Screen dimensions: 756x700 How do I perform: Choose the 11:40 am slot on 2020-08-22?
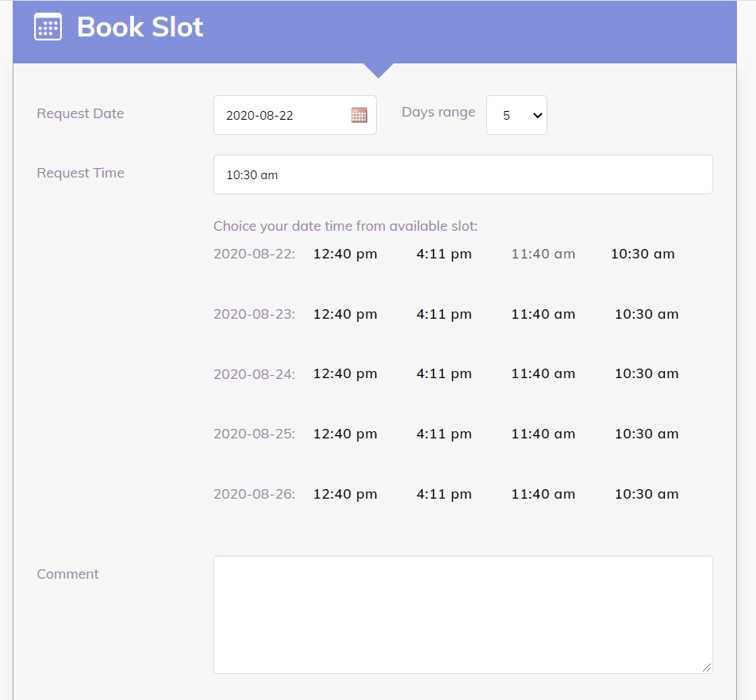[x=543, y=254]
